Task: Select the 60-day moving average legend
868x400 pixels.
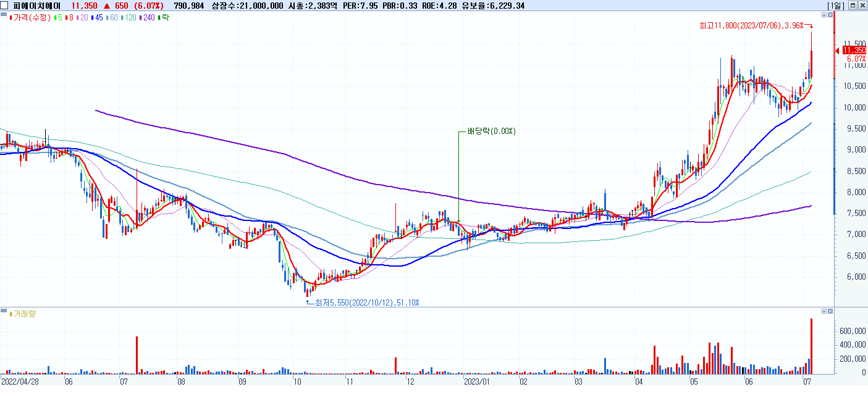Action: click(111, 18)
